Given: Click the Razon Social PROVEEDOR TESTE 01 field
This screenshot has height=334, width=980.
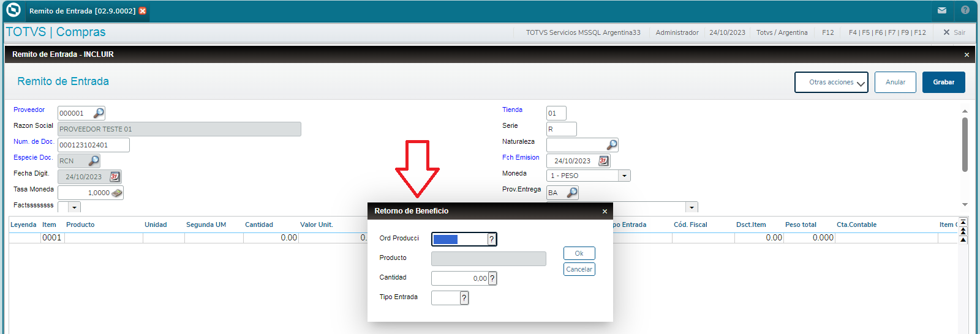Looking at the screenshot, I should tap(179, 129).
